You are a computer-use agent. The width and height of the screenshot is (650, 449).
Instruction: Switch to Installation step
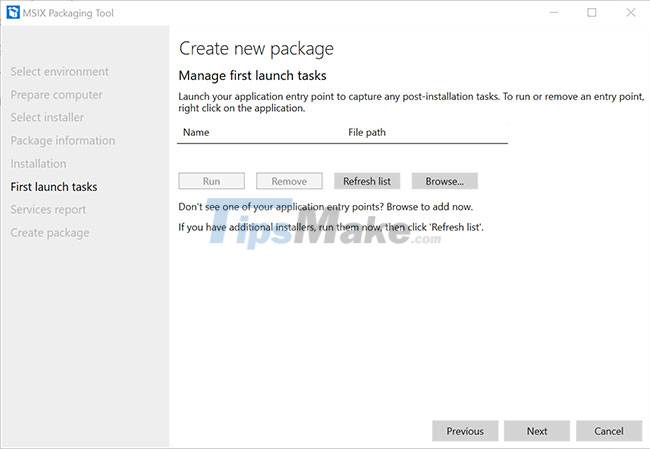(39, 164)
